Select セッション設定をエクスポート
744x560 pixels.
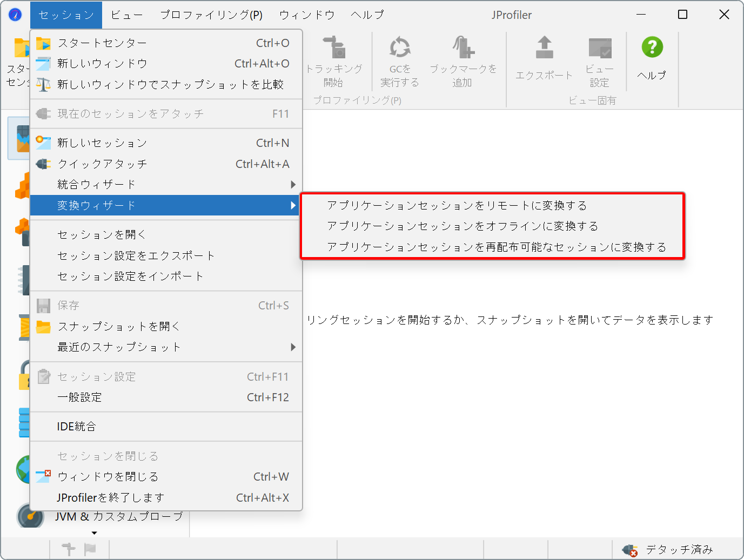click(166, 255)
